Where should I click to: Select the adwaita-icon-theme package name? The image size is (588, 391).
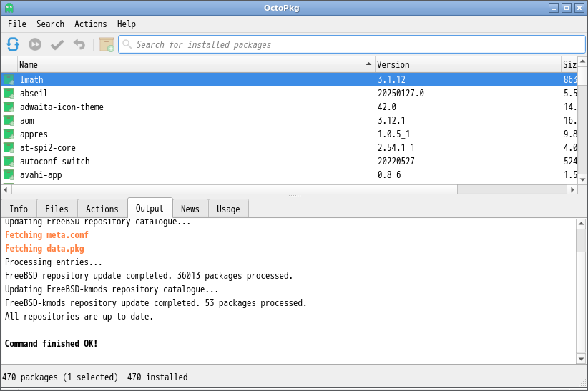(62, 107)
